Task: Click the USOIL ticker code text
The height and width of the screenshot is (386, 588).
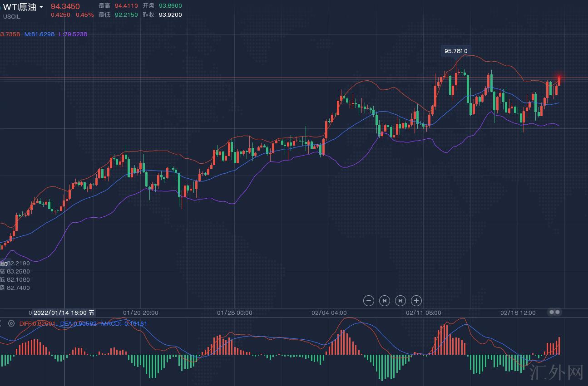Action: [x=12, y=17]
